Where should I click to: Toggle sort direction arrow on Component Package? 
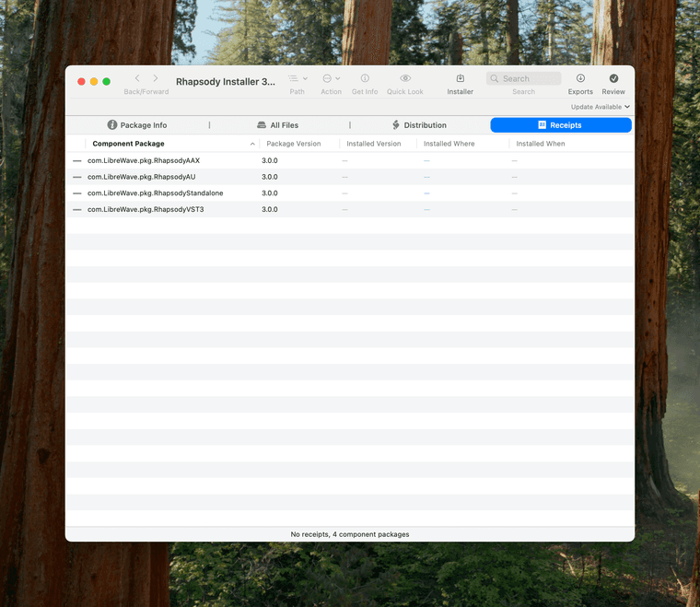point(252,144)
